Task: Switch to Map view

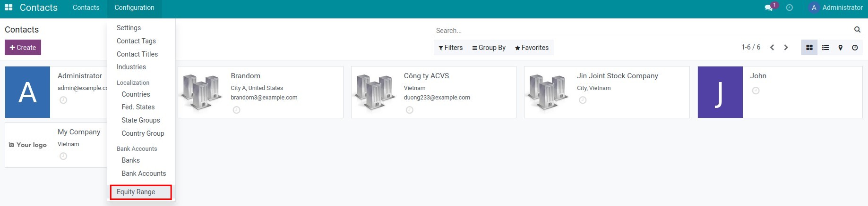Action: (x=840, y=48)
